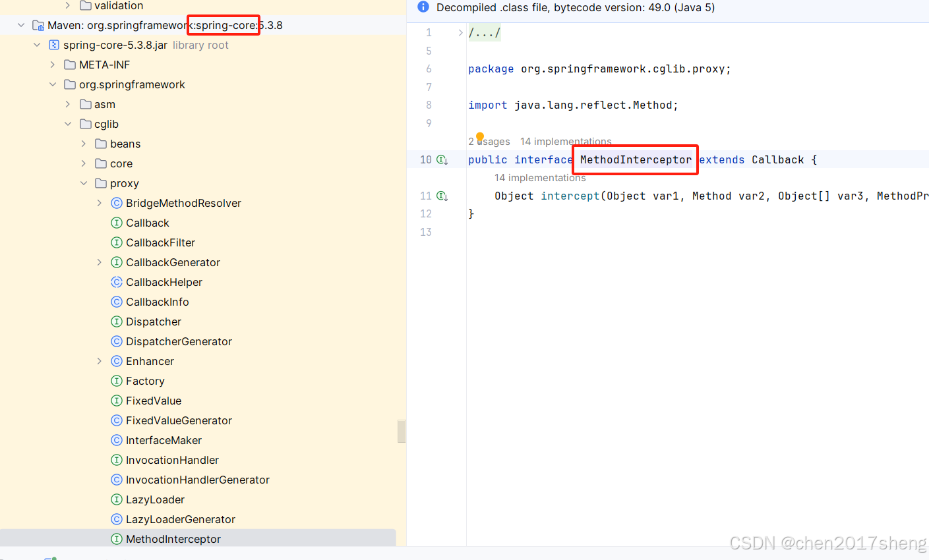Image resolution: width=929 pixels, height=560 pixels.
Task: Expand the BridgeMethodResolver node
Action: click(100, 203)
